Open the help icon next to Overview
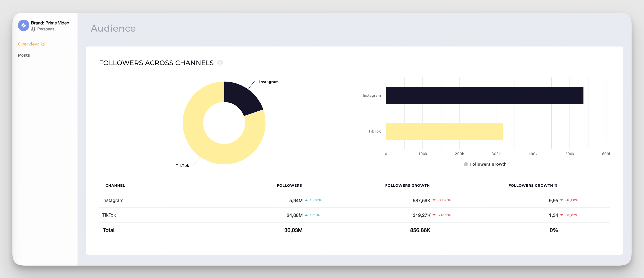This screenshot has width=644, height=278. pyautogui.click(x=43, y=44)
